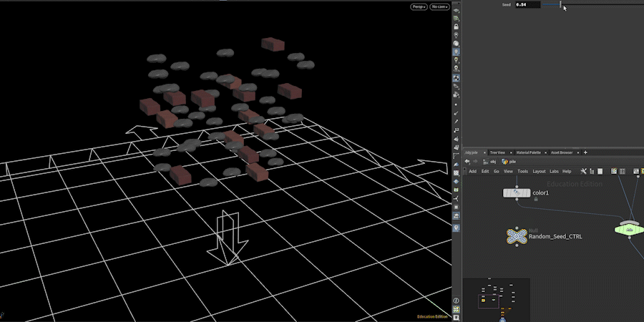644x322 pixels.
Task: Switch to the Material Palette tab
Action: [x=529, y=152]
